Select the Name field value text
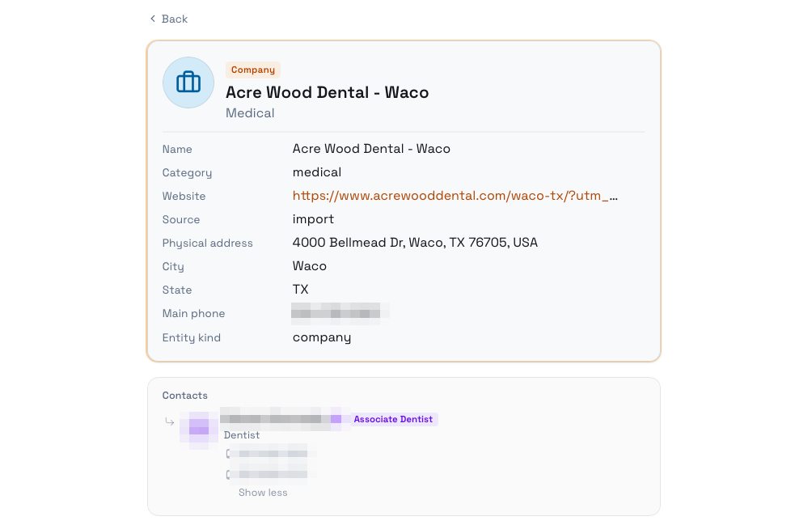The image size is (812, 525). [371, 149]
